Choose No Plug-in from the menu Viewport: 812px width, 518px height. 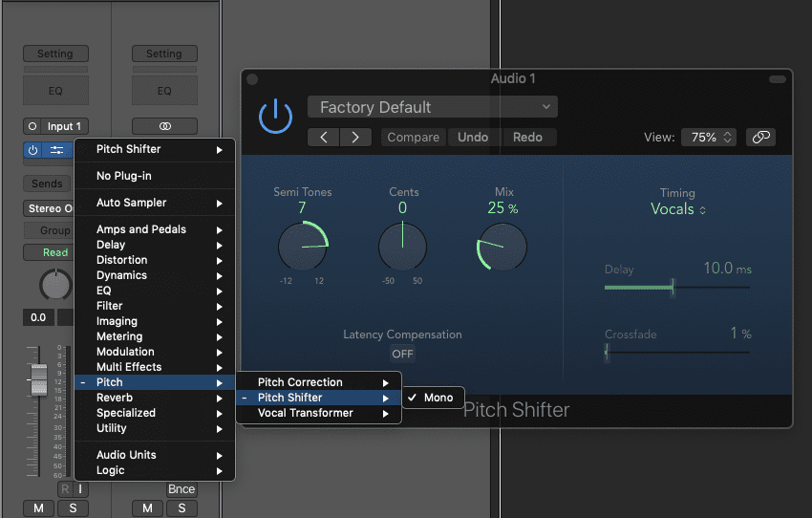[x=124, y=176]
